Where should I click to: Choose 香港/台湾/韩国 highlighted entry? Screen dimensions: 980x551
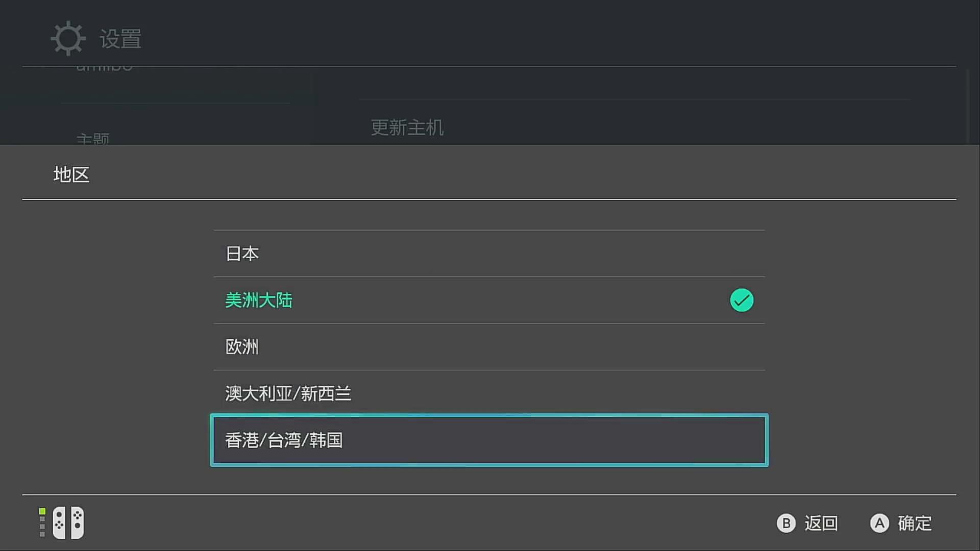[489, 440]
